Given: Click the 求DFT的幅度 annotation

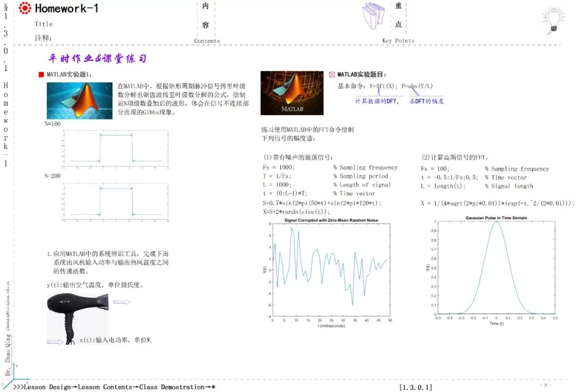Looking at the screenshot, I should (x=427, y=101).
